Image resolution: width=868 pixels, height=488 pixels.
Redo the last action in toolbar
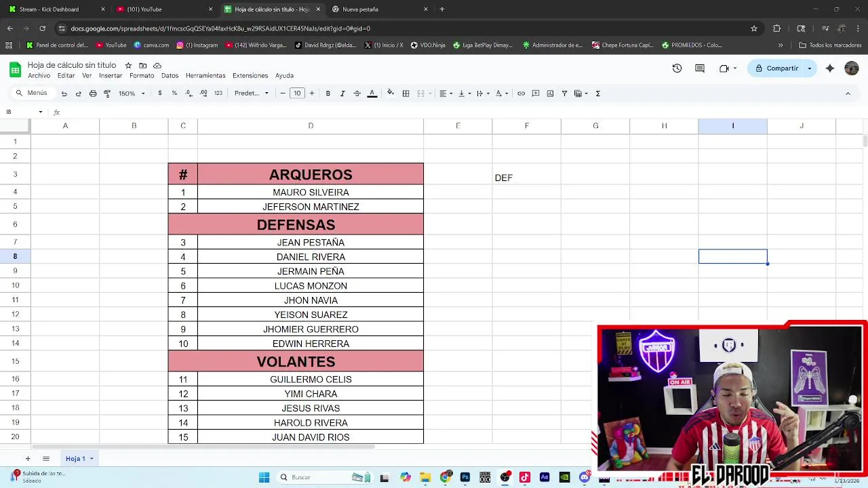[78, 94]
